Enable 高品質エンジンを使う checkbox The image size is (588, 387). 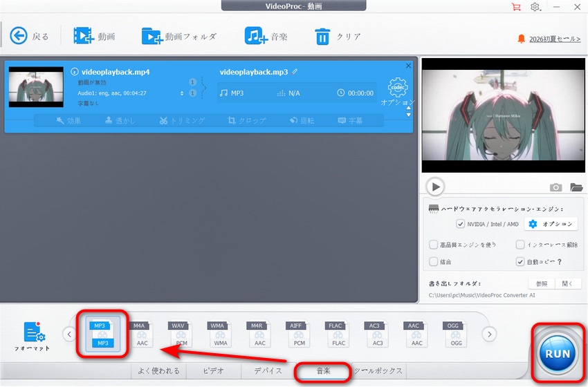coord(433,245)
